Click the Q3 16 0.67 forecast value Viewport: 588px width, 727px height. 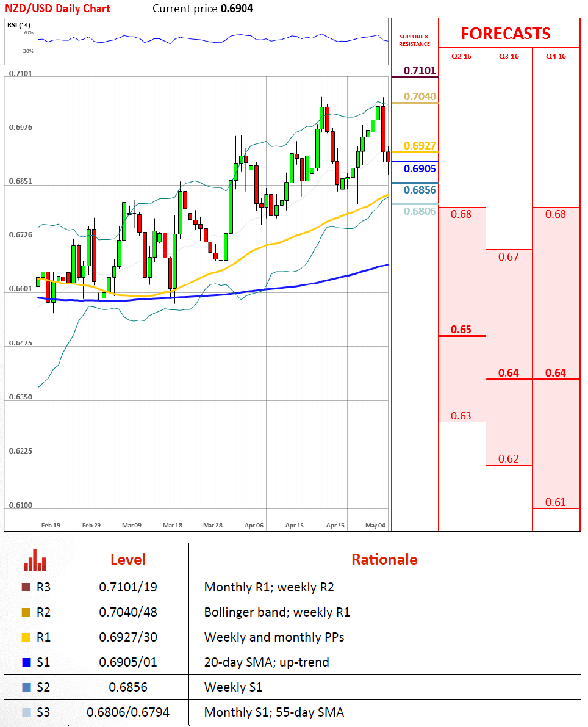[508, 257]
